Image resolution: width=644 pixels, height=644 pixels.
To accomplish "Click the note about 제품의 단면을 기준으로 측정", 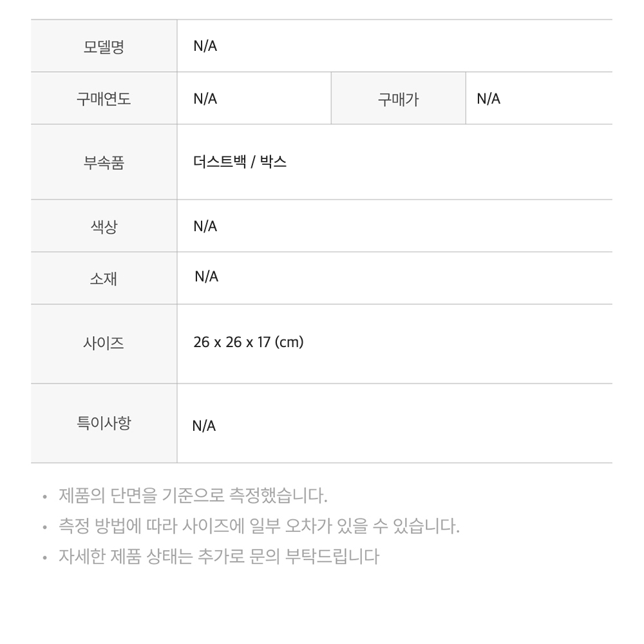I will pos(193,496).
